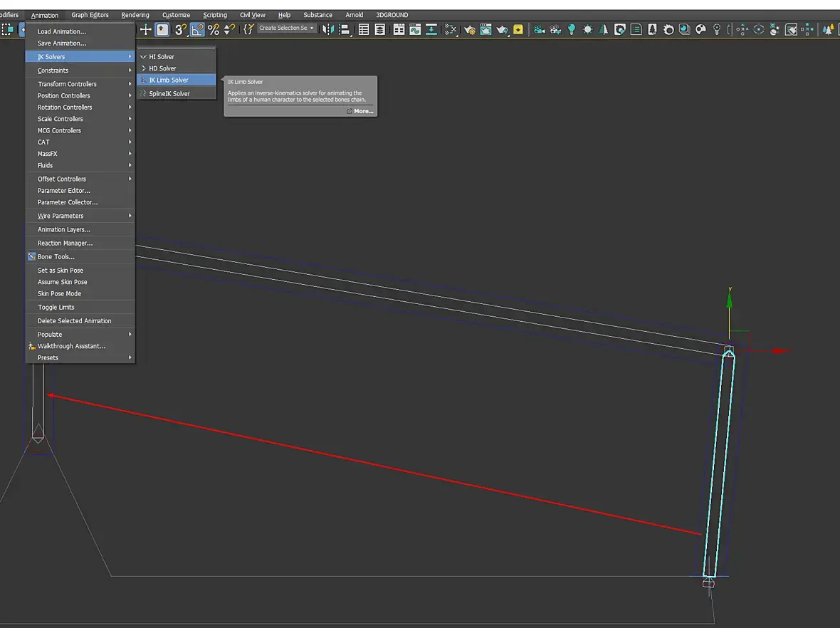The height and width of the screenshot is (628, 840).
Task: Click the More link in tooltip
Action: (363, 111)
